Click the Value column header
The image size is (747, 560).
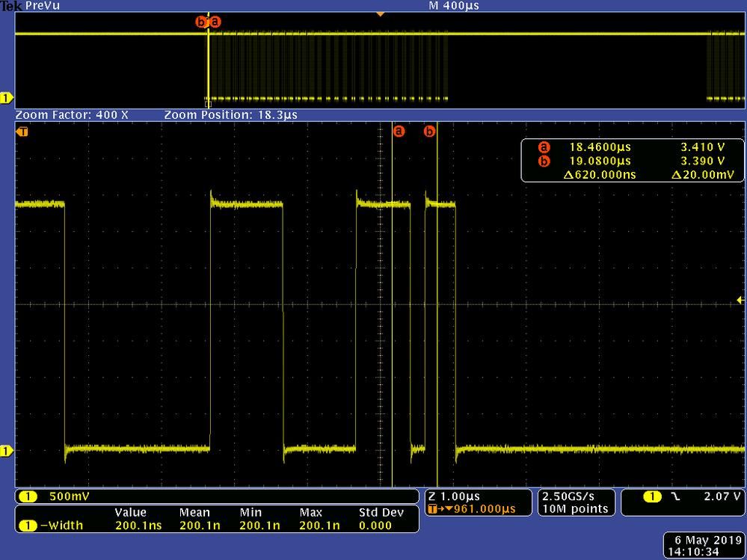tap(130, 512)
